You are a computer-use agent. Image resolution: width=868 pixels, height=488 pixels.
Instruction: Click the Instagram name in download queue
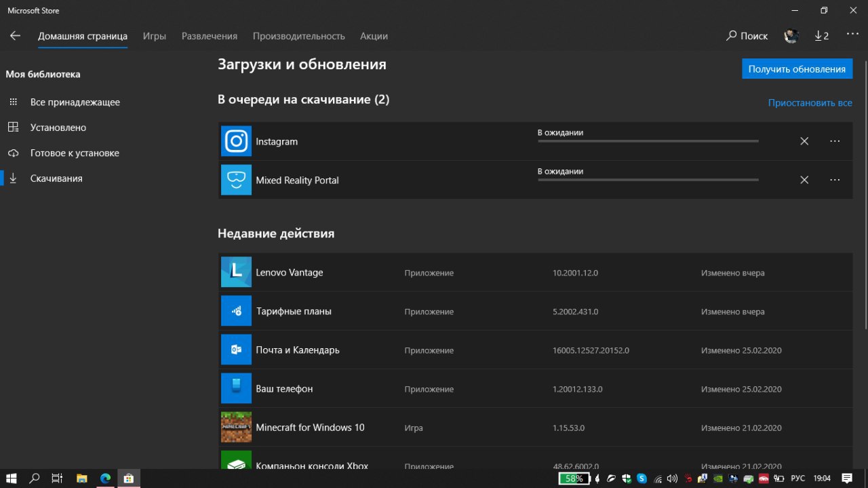point(277,141)
